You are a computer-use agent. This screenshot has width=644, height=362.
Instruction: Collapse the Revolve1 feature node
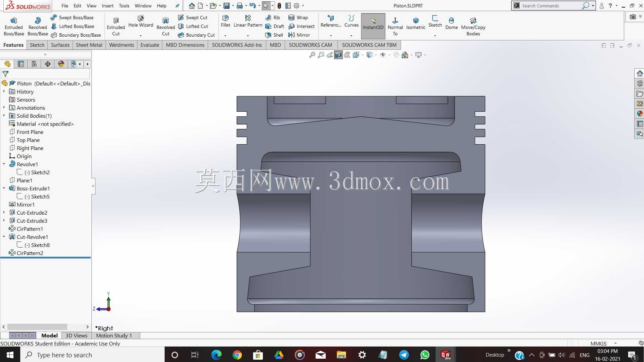click(4, 164)
